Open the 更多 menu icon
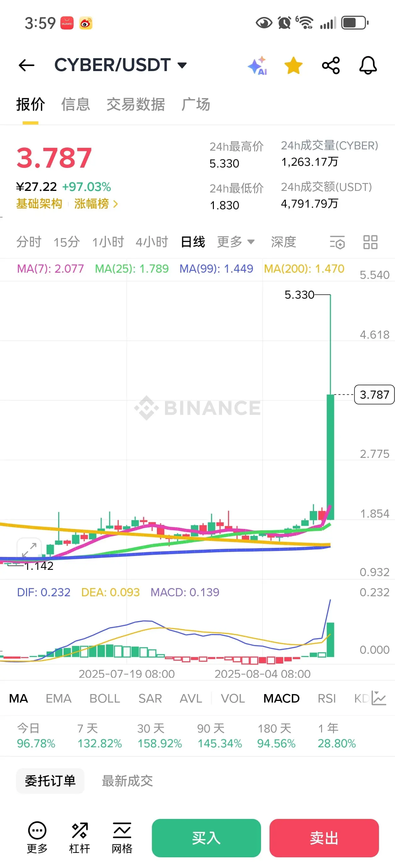Image resolution: width=395 pixels, height=868 pixels. tap(37, 837)
